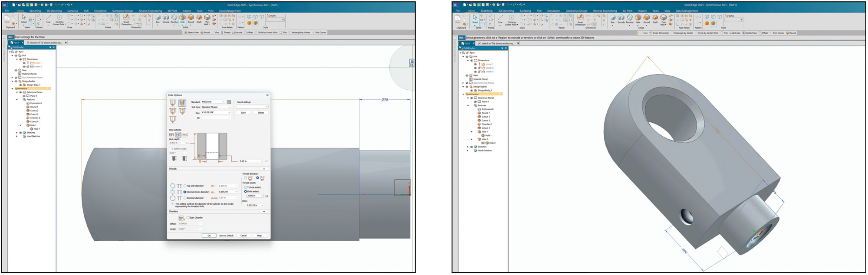The height and width of the screenshot is (275, 868).
Task: Click the Extrude tool in the right window ribbon
Action: pyautogui.click(x=621, y=19)
